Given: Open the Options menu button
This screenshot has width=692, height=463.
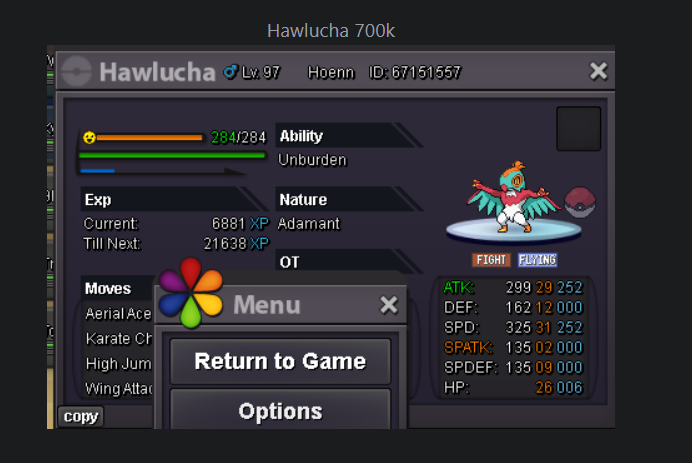Looking at the screenshot, I should pyautogui.click(x=280, y=410).
